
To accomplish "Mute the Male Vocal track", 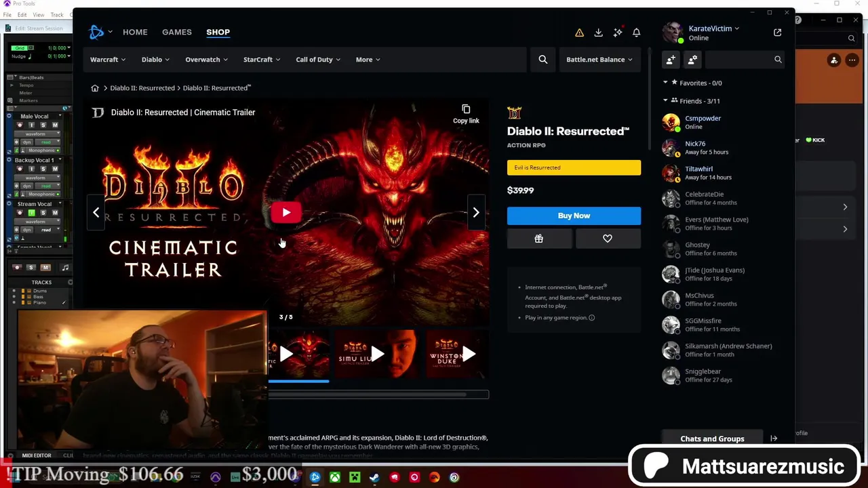I will point(54,125).
